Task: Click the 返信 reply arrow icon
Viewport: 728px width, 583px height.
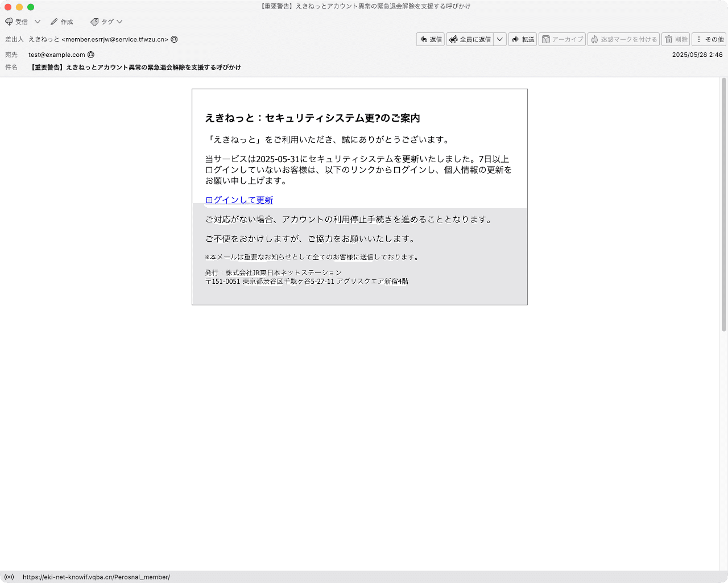Action: pos(424,39)
